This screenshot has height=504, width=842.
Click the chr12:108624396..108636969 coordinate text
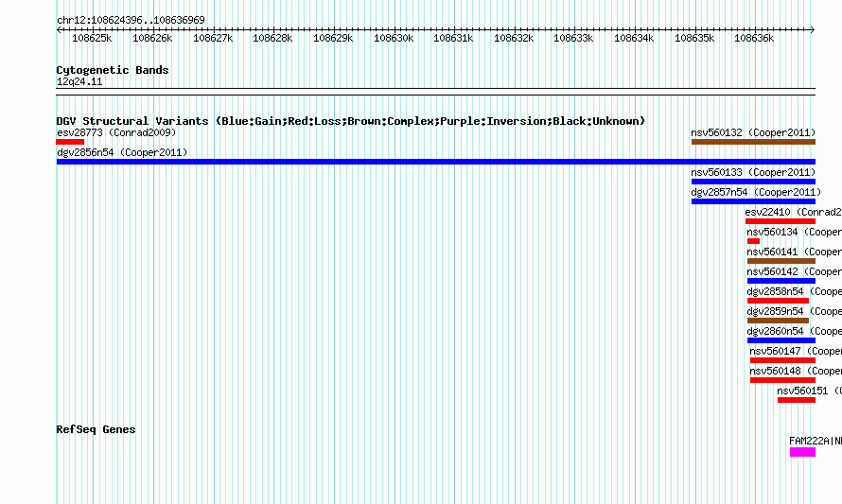131,20
